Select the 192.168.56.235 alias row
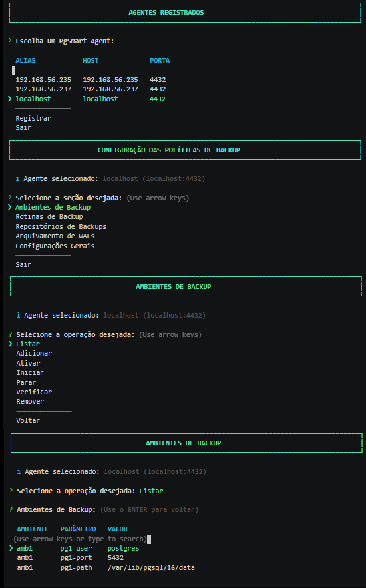Image resolution: width=366 pixels, height=588 pixels. click(91, 79)
